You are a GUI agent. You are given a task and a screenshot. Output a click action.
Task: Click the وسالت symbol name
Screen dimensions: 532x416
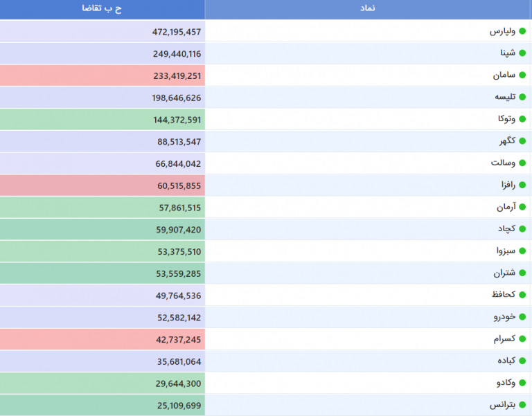tap(503, 163)
